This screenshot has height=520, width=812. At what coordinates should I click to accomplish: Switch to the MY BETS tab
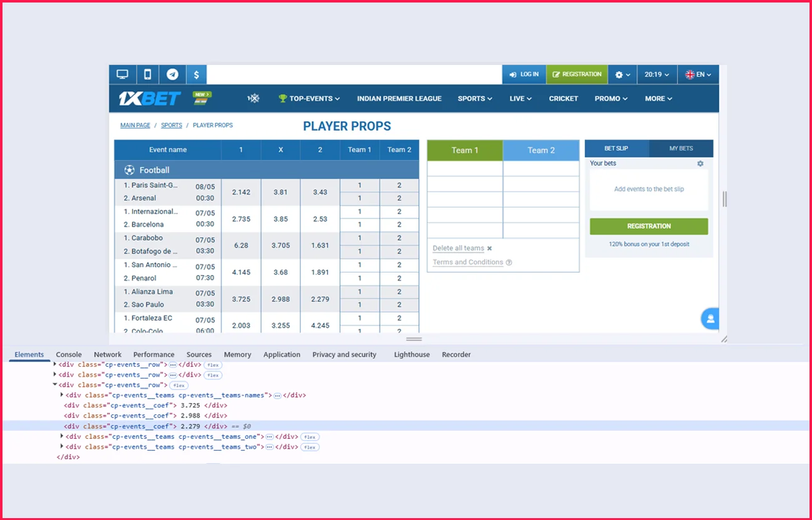[681, 149]
